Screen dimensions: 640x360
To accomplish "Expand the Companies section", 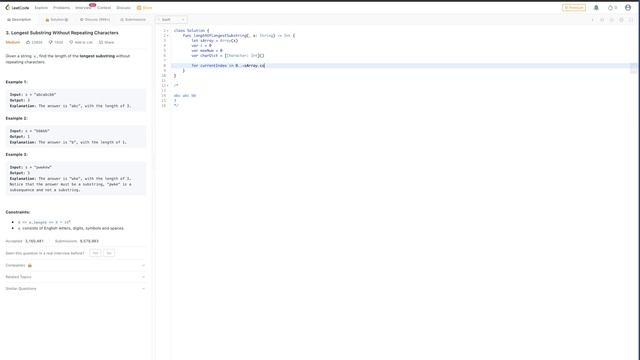I will pos(75,265).
